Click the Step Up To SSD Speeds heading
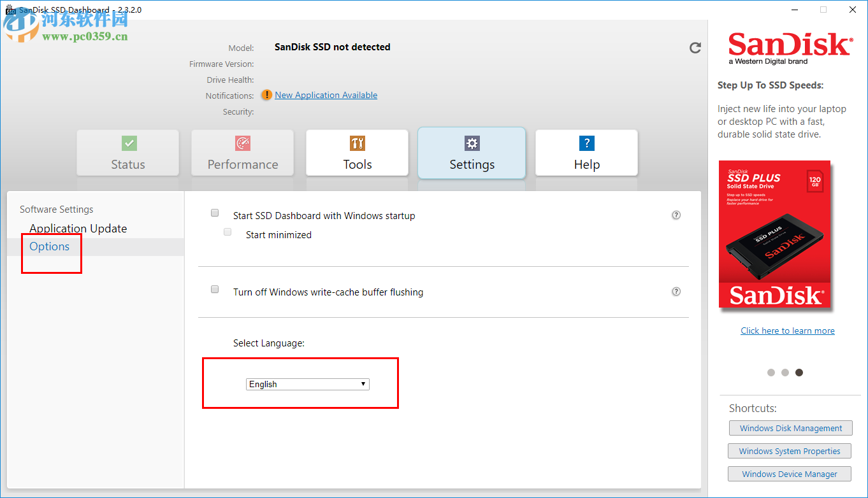 point(770,85)
